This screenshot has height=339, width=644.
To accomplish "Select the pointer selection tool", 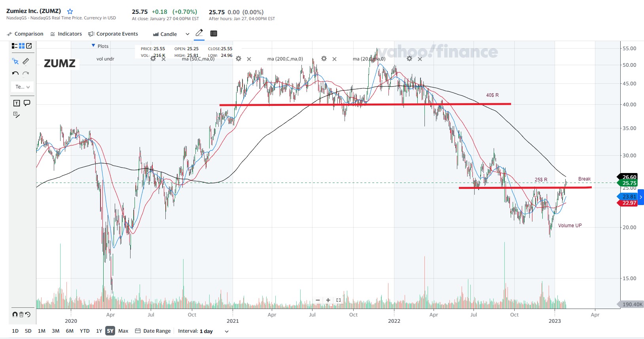I will pyautogui.click(x=15, y=61).
